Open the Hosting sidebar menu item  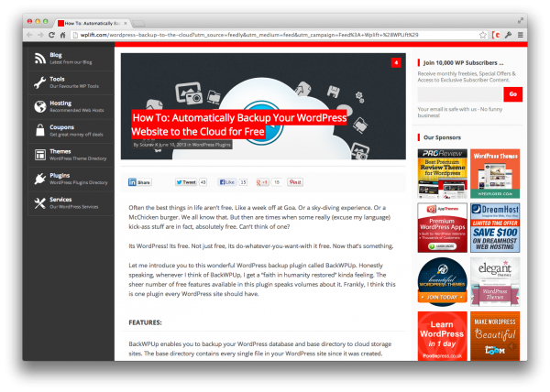(x=71, y=106)
